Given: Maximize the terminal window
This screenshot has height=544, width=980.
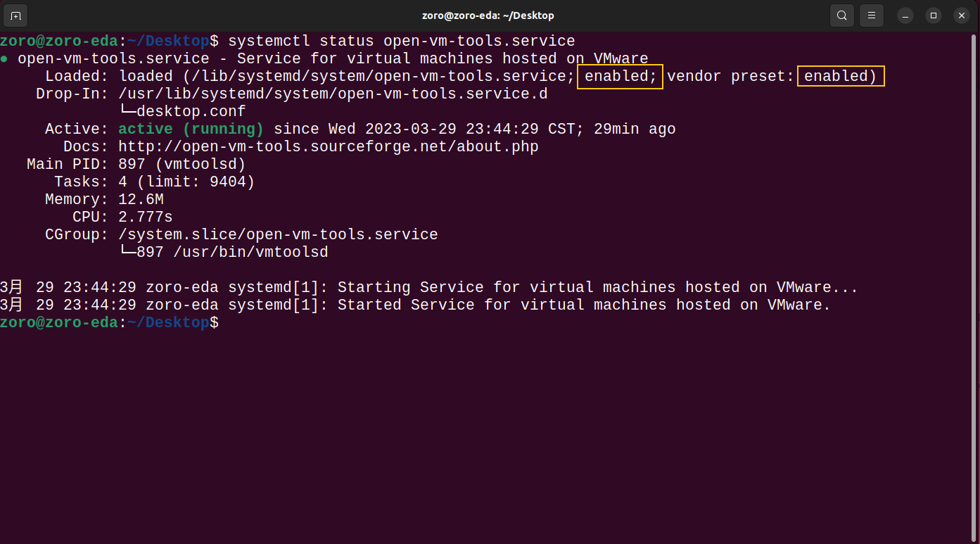Looking at the screenshot, I should (934, 15).
